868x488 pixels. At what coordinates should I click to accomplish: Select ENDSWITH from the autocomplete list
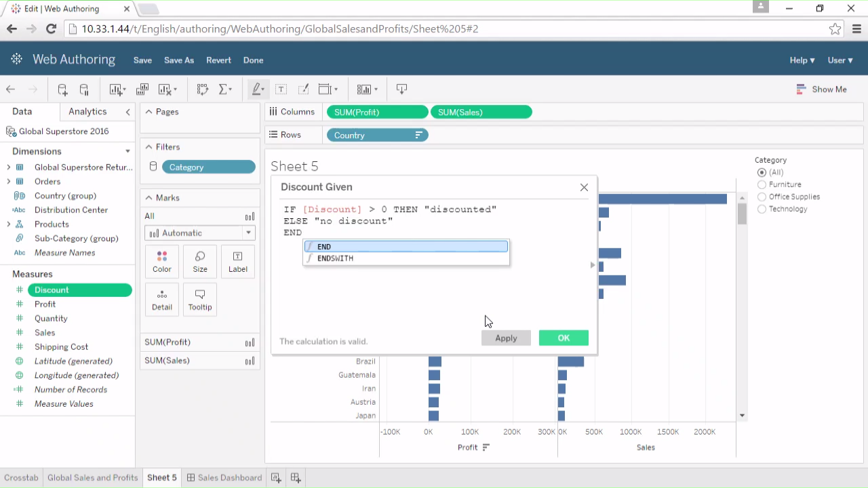335,258
